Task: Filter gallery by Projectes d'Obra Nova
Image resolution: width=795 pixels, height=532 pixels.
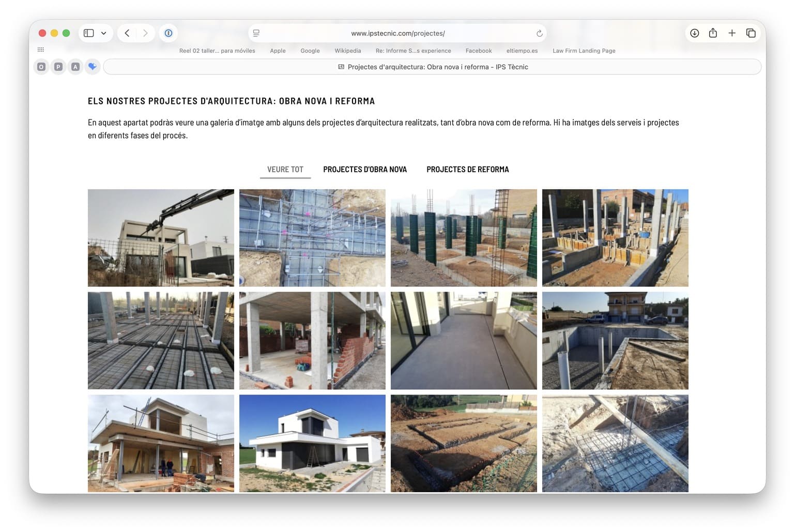Action: pyautogui.click(x=365, y=170)
